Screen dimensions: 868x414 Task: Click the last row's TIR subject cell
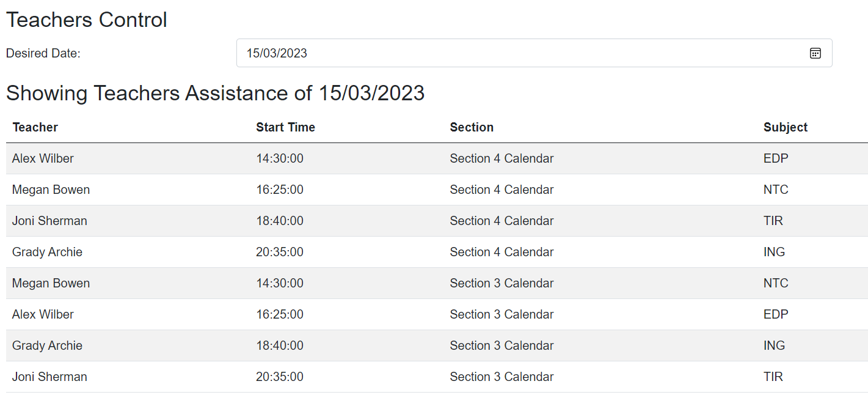(x=773, y=377)
